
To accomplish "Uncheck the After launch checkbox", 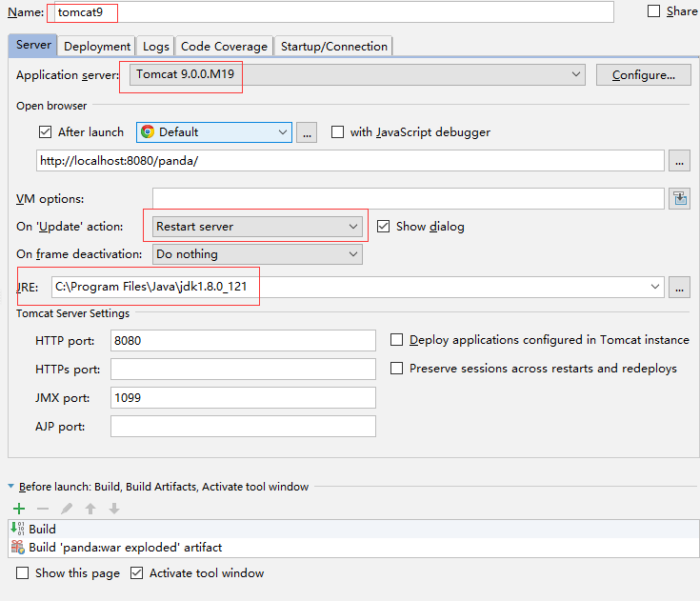I will [x=45, y=132].
